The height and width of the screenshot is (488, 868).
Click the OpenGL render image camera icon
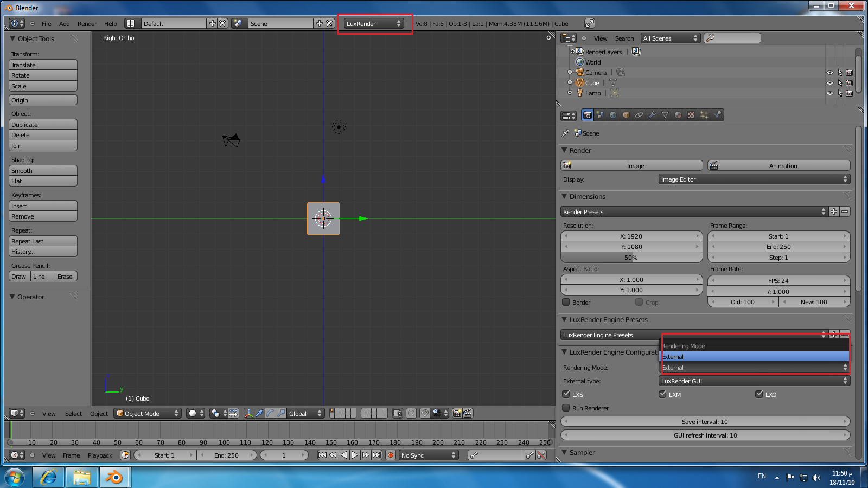tap(457, 413)
